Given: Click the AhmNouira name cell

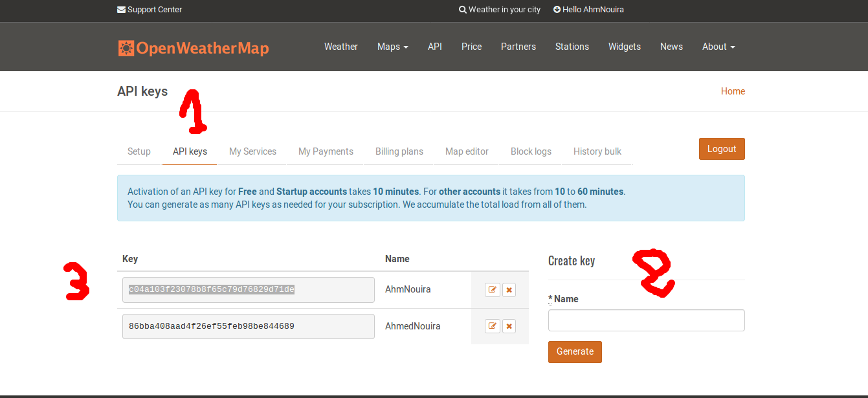Looking at the screenshot, I should (408, 289).
